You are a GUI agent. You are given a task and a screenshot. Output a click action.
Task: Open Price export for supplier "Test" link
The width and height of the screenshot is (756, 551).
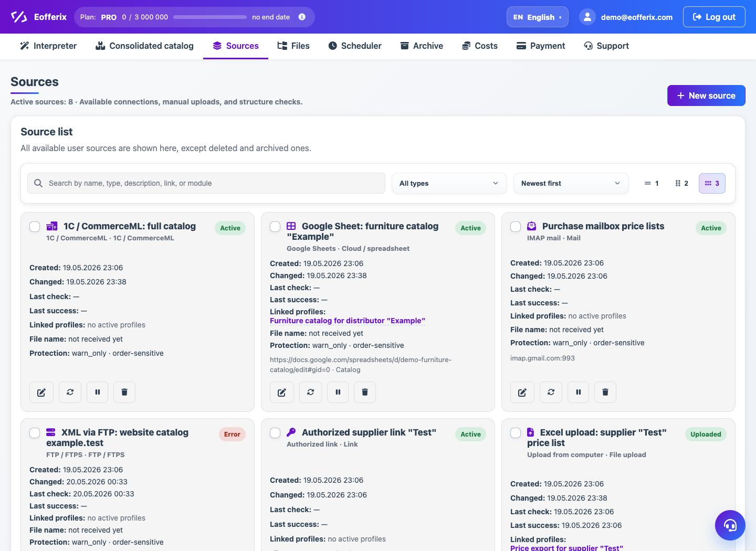pos(566,548)
